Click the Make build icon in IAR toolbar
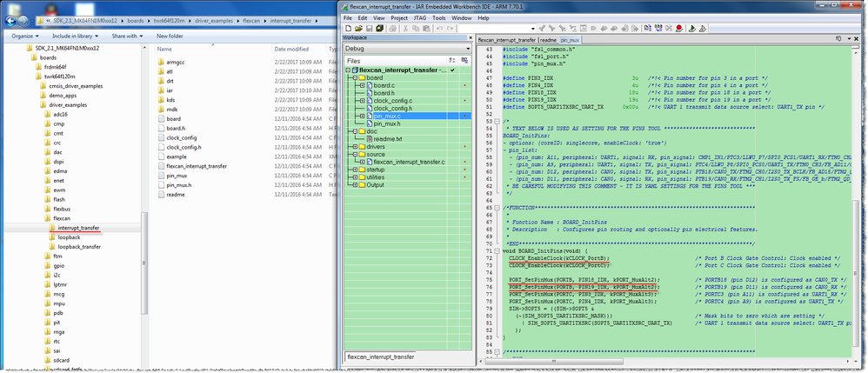 pyautogui.click(x=658, y=28)
